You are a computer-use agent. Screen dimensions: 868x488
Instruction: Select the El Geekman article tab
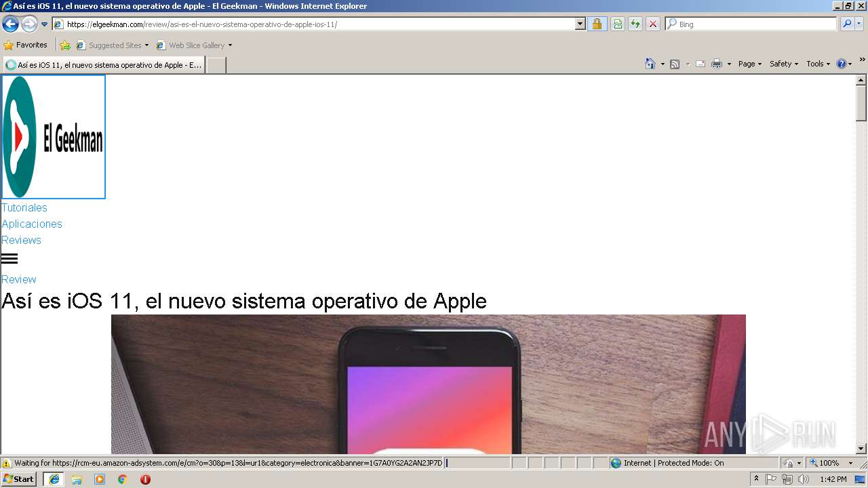point(104,65)
